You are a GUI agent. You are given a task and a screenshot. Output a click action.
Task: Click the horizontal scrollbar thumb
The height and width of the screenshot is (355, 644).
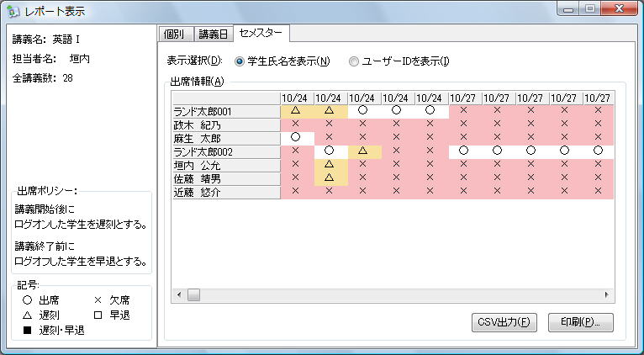click(194, 294)
